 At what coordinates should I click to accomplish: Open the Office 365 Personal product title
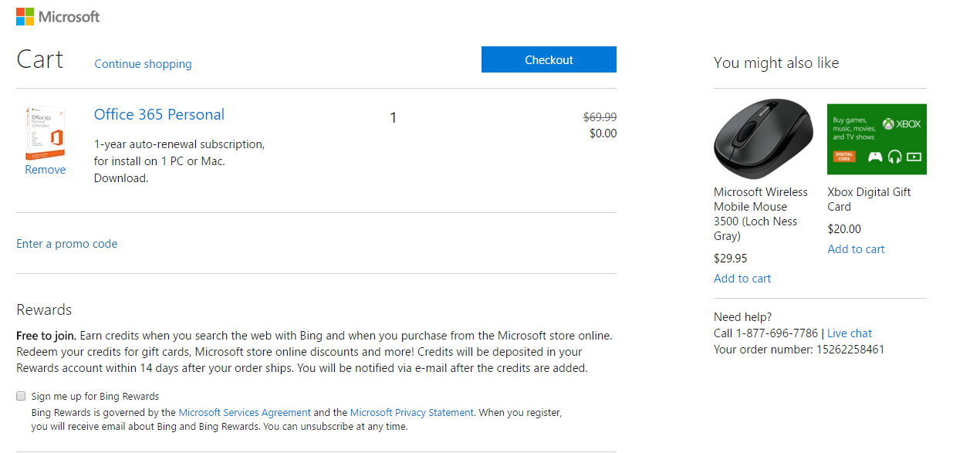click(159, 115)
